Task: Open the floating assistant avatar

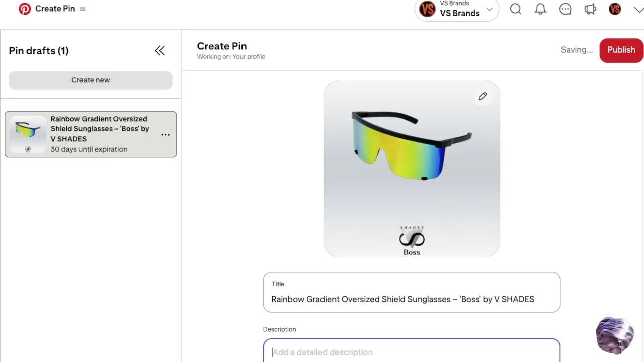Action: click(x=614, y=335)
